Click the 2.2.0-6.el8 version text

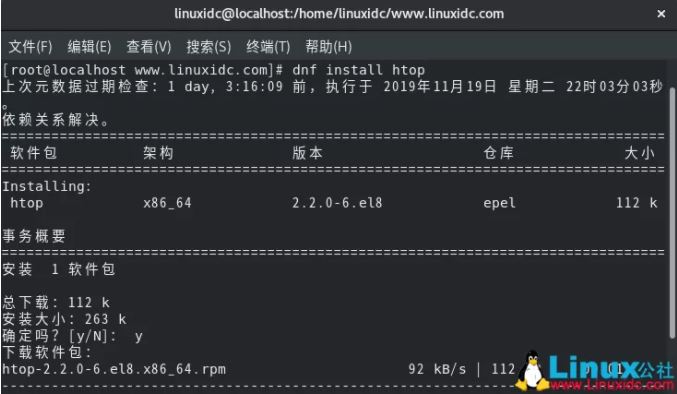(337, 203)
